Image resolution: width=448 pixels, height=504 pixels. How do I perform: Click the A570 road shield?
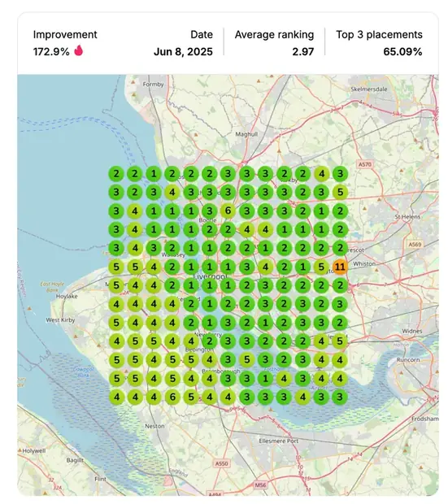[x=365, y=164]
